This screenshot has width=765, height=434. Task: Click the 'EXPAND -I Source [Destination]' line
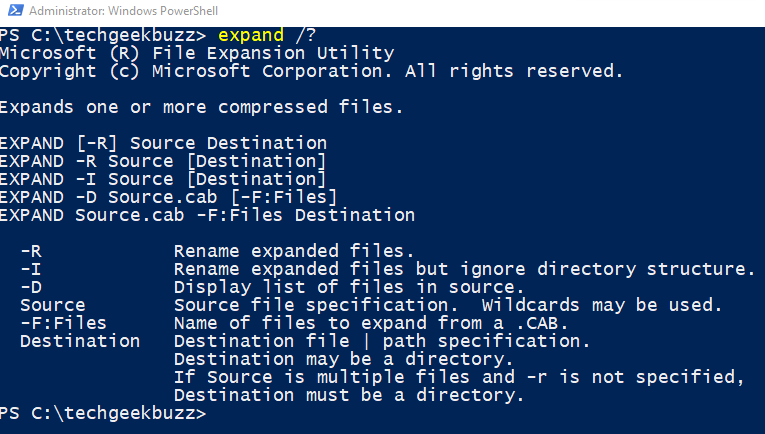(163, 179)
